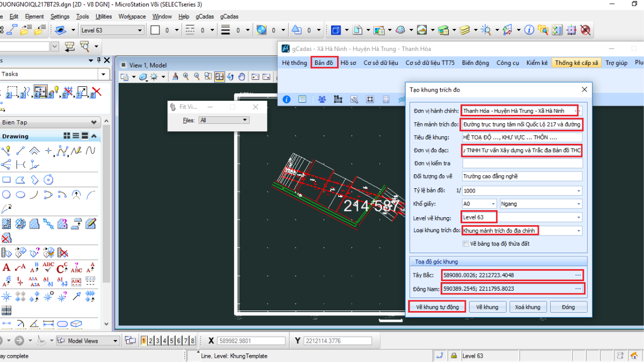The image size is (644, 362).
Task: Click the View Previous icon in View 1
Action: click(256, 77)
